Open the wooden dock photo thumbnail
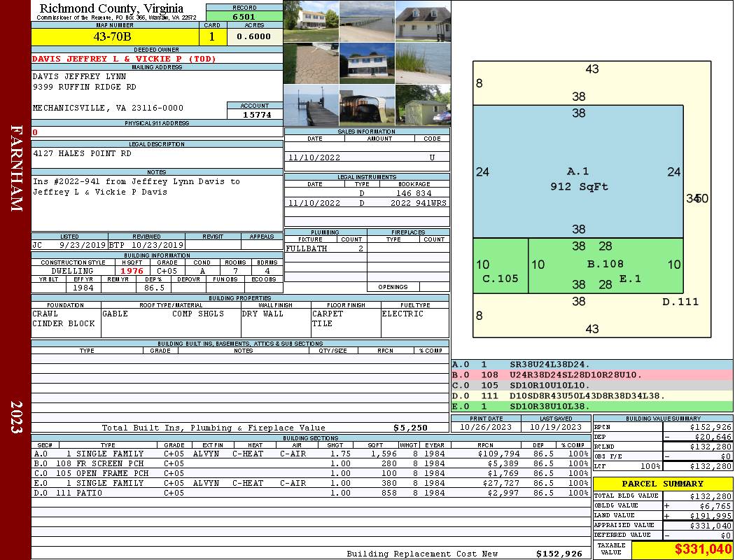Screen dimensions: 735x560 311,105
